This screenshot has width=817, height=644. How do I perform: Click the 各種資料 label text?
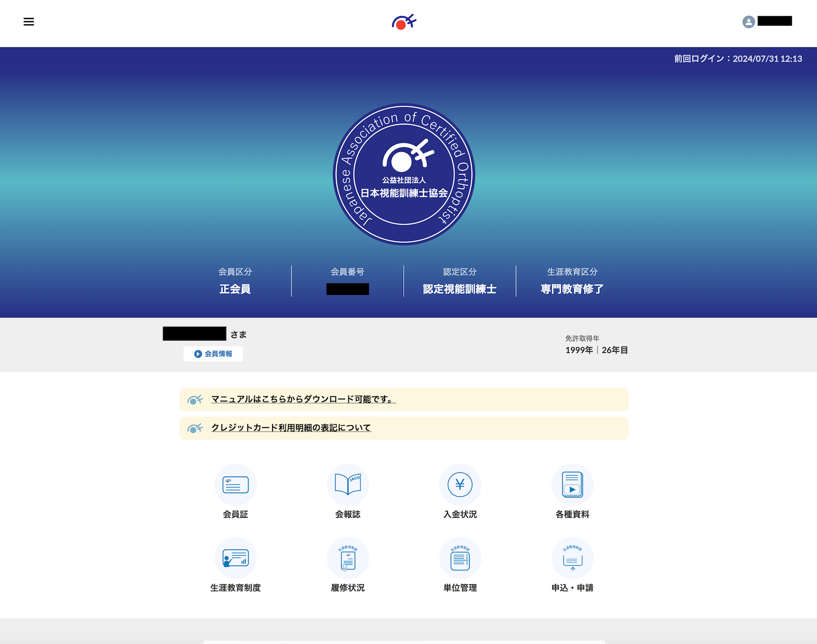click(x=572, y=514)
